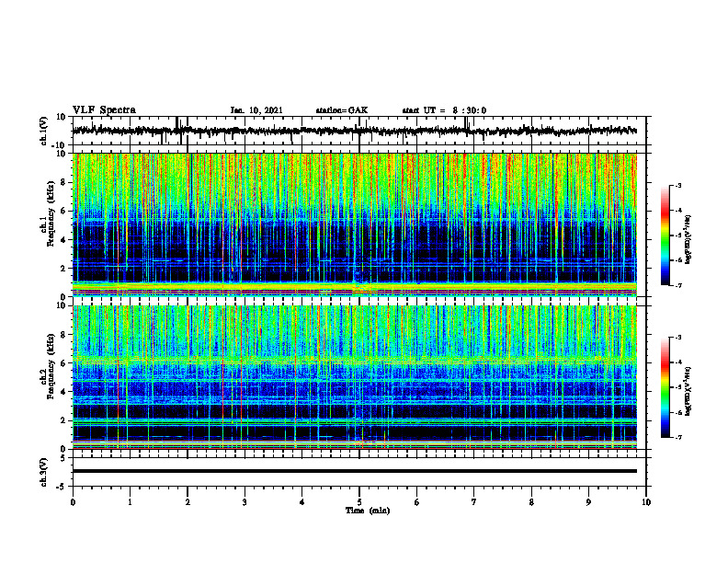Image resolution: width=728 pixels, height=563 pixels.
Task: Click the ch.1 spectrogram plot area
Action: pos(355,224)
